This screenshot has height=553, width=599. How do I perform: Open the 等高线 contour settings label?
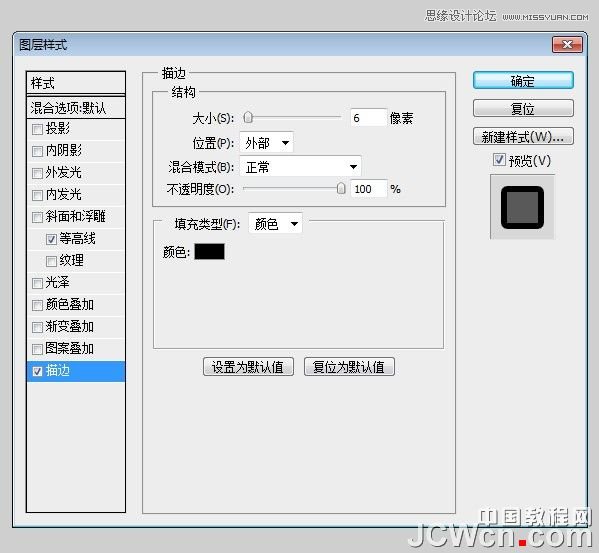77,239
